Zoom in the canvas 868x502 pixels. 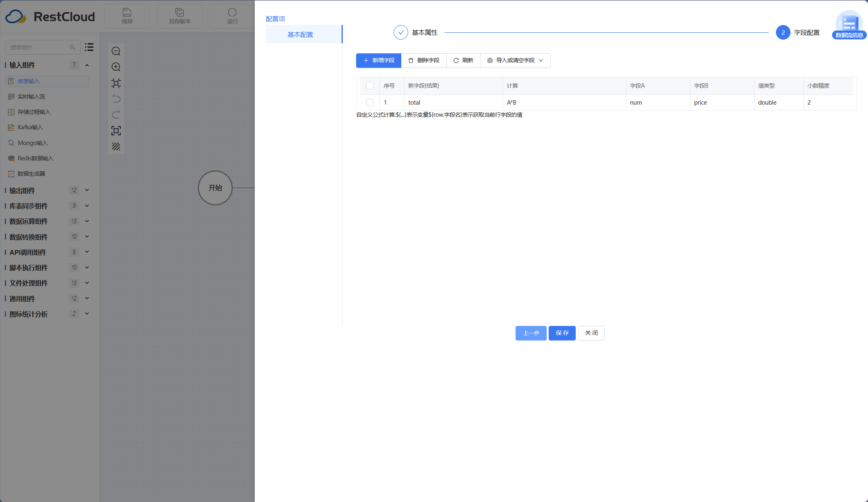(x=116, y=67)
